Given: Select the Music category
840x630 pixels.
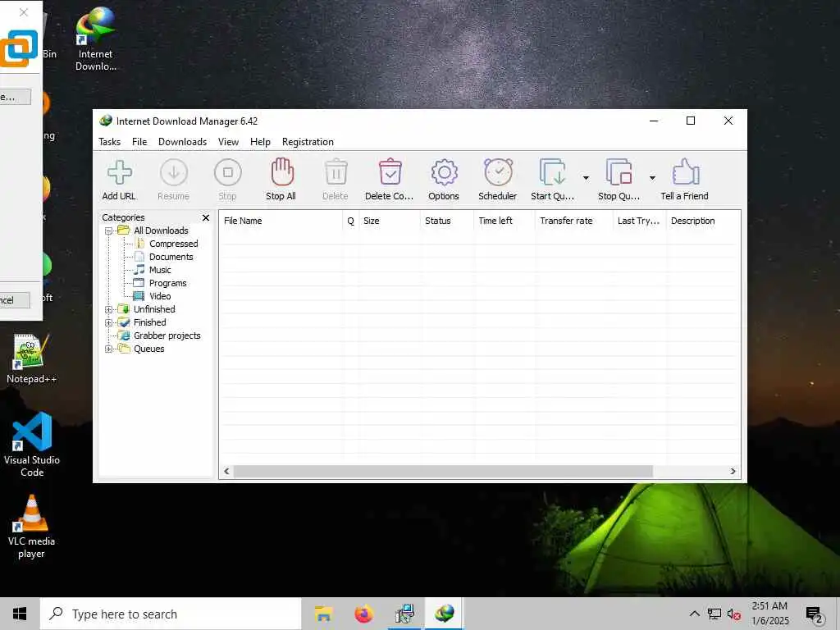Looking at the screenshot, I should (160, 270).
